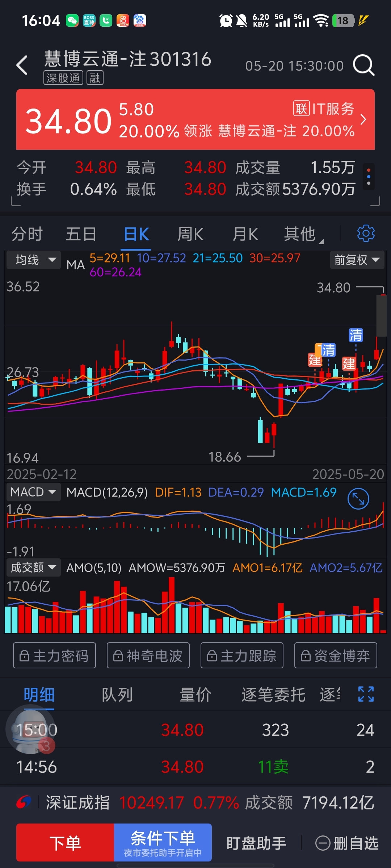Image resolution: width=391 pixels, height=868 pixels.
Task: Remove stock via 删自选
Action: click(x=347, y=843)
